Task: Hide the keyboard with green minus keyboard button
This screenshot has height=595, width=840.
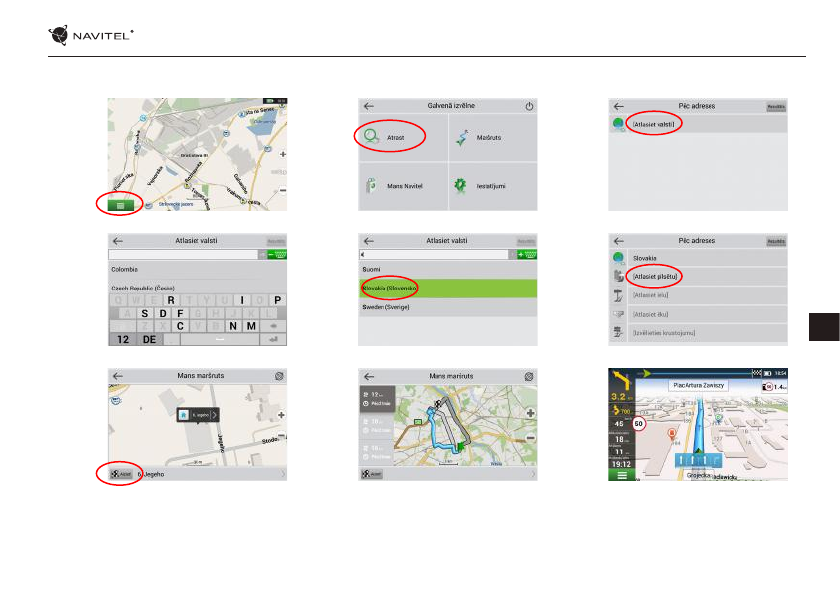Action: (x=277, y=255)
